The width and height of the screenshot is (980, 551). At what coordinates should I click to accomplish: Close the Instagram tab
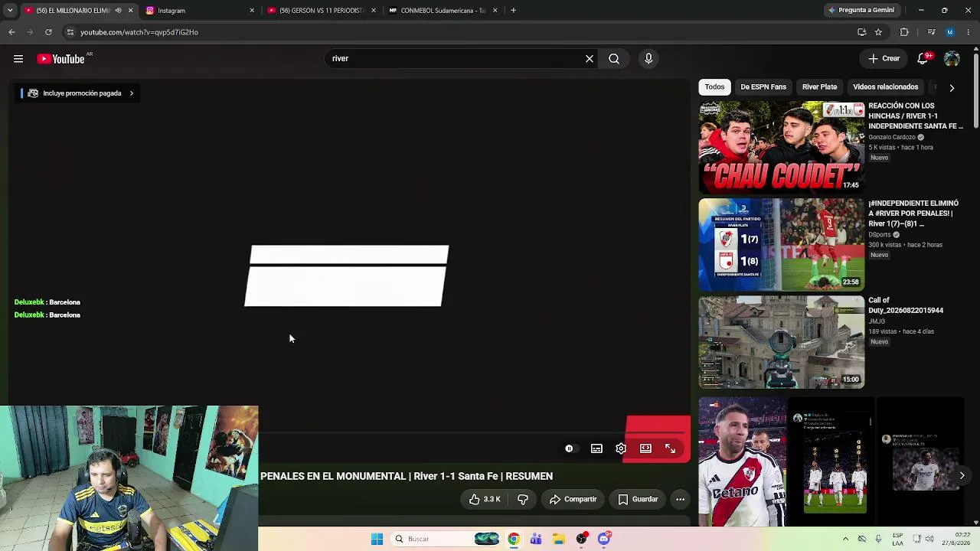pos(252,11)
